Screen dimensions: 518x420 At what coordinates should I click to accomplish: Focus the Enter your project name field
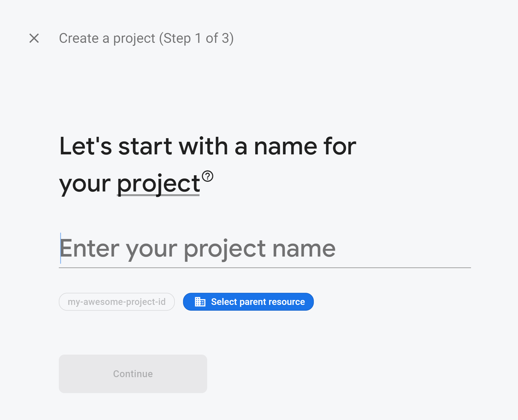click(265, 249)
